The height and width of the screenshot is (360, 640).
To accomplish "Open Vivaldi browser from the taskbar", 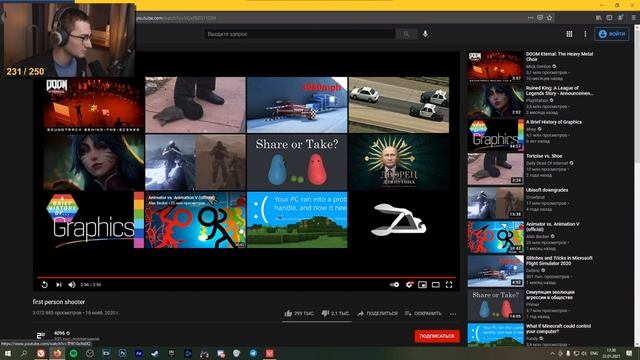I will [x=40, y=353].
